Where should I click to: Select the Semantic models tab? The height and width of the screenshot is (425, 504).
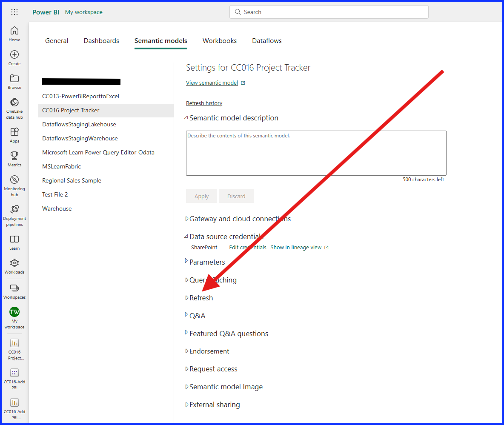point(161,41)
